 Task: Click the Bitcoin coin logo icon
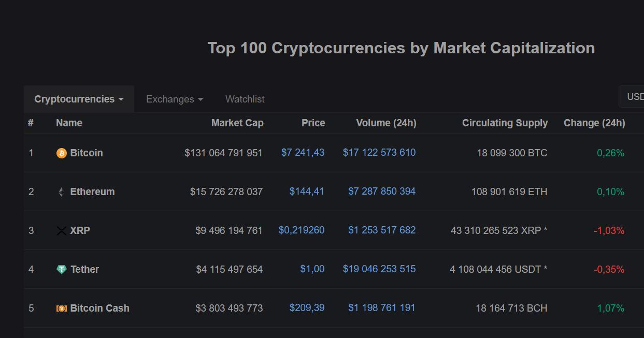62,153
